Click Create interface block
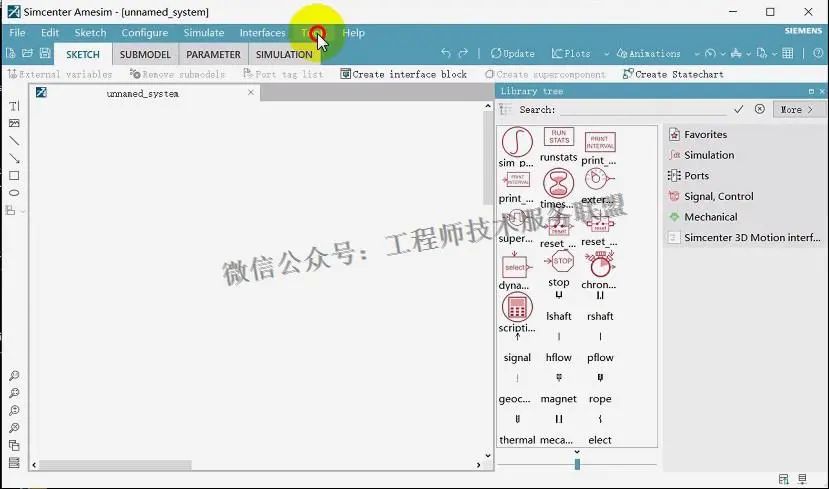The image size is (829, 489). 403,75
